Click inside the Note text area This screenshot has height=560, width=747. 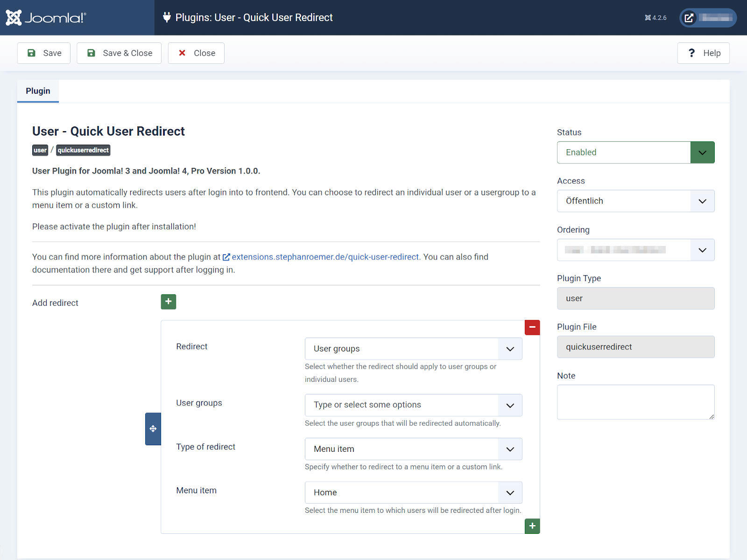(635, 401)
